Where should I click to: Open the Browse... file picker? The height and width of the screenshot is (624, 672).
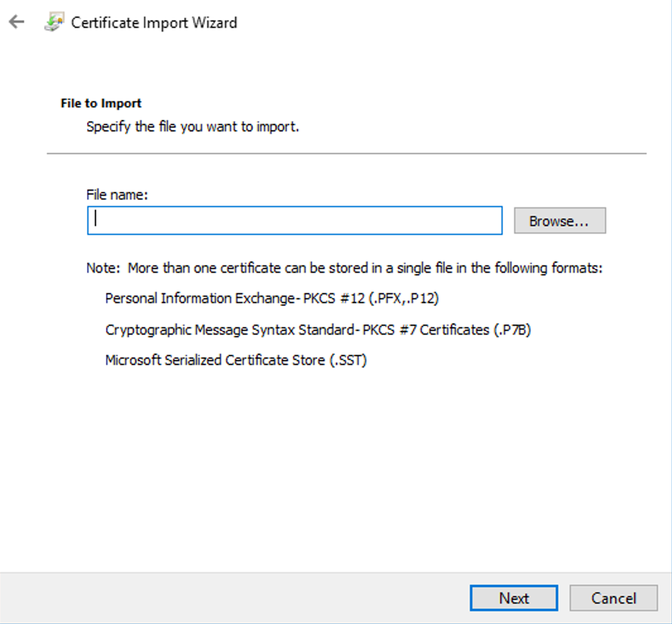point(560,220)
